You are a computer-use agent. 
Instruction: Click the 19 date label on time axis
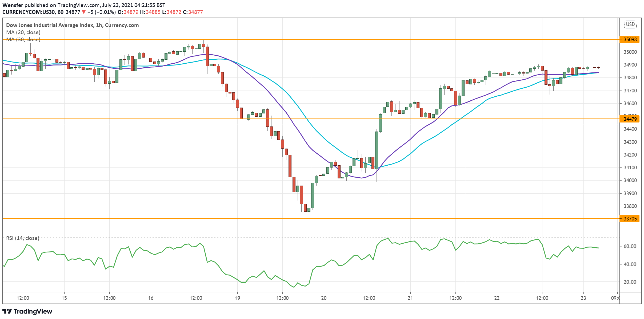(237, 298)
